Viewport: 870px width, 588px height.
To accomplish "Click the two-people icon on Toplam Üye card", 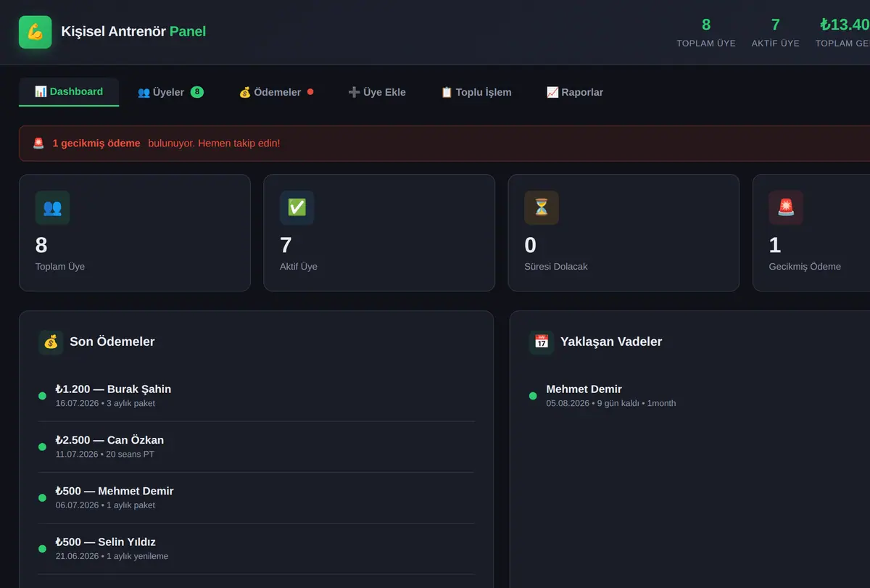I will click(x=52, y=207).
